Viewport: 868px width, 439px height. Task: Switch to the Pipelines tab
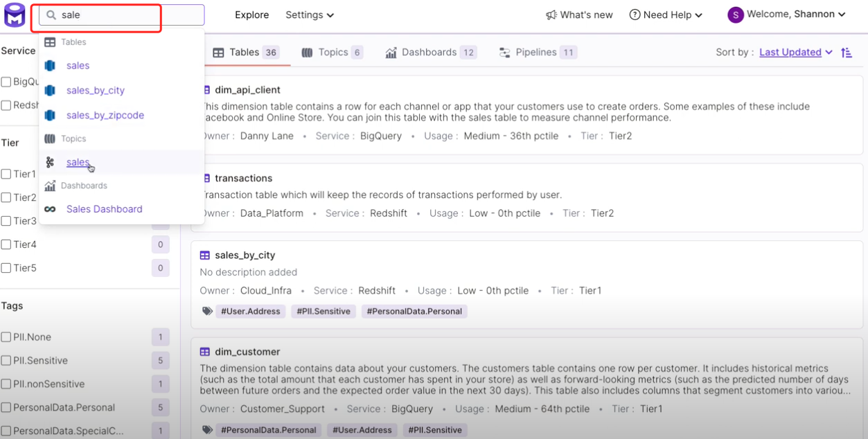pos(537,53)
